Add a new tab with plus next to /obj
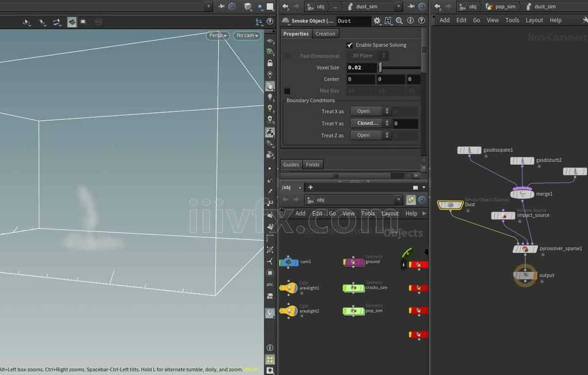588x375 pixels. [x=311, y=187]
